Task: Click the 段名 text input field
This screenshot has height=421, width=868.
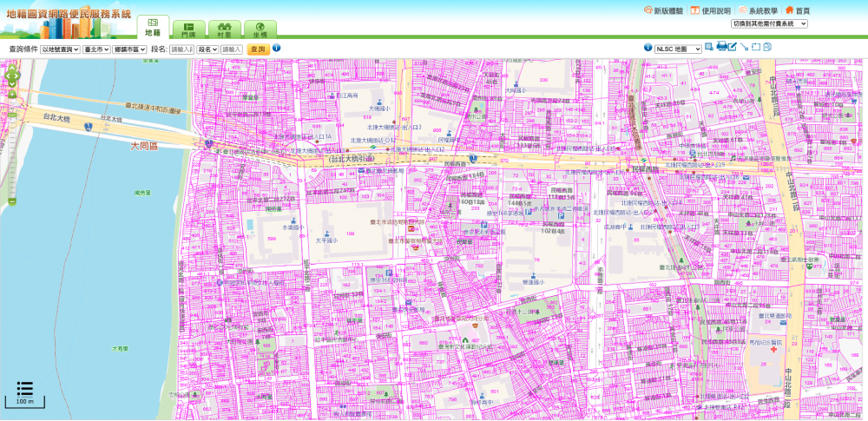Action: tap(181, 49)
